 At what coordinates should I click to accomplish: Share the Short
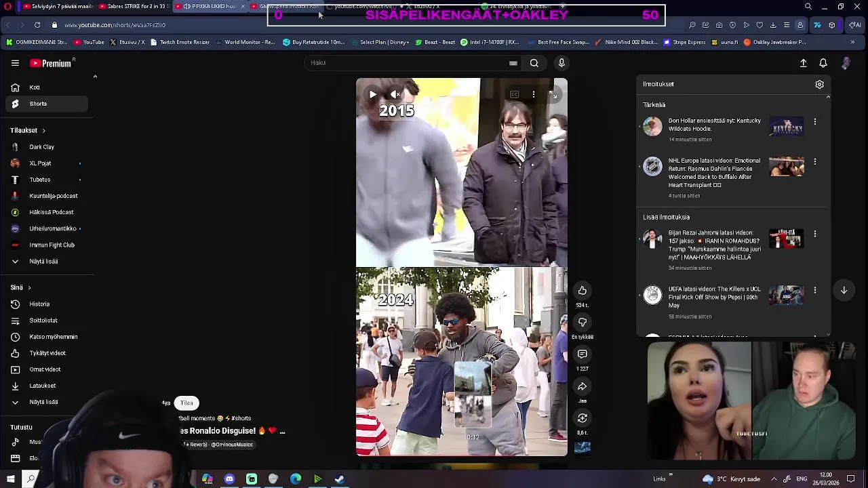[583, 386]
